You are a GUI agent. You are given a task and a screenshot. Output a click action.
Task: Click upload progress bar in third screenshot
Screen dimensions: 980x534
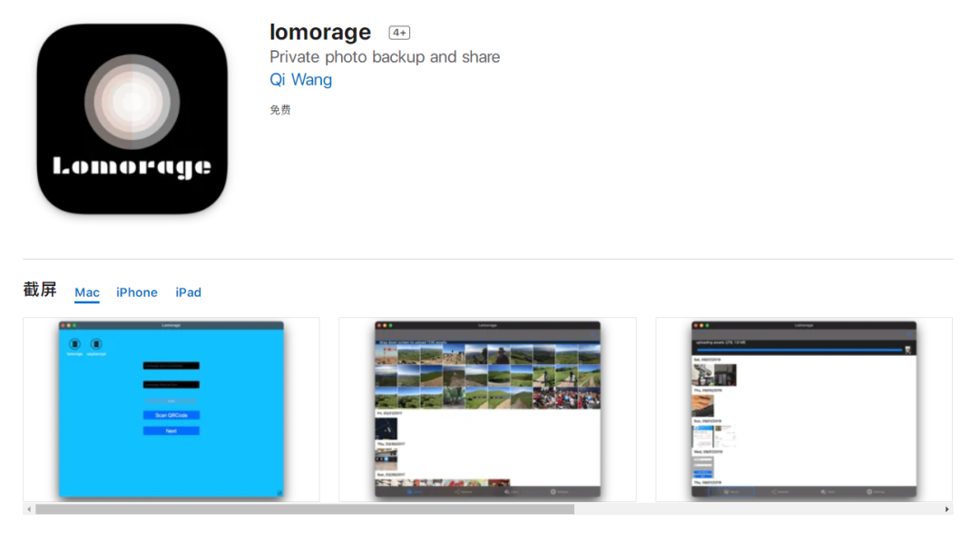[x=800, y=351]
